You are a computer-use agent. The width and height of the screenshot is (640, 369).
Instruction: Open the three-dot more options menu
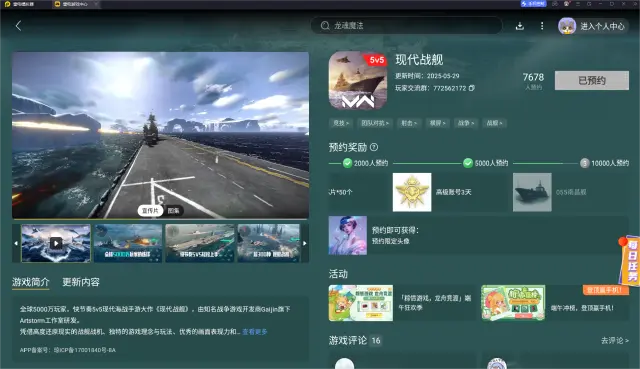pos(542,26)
